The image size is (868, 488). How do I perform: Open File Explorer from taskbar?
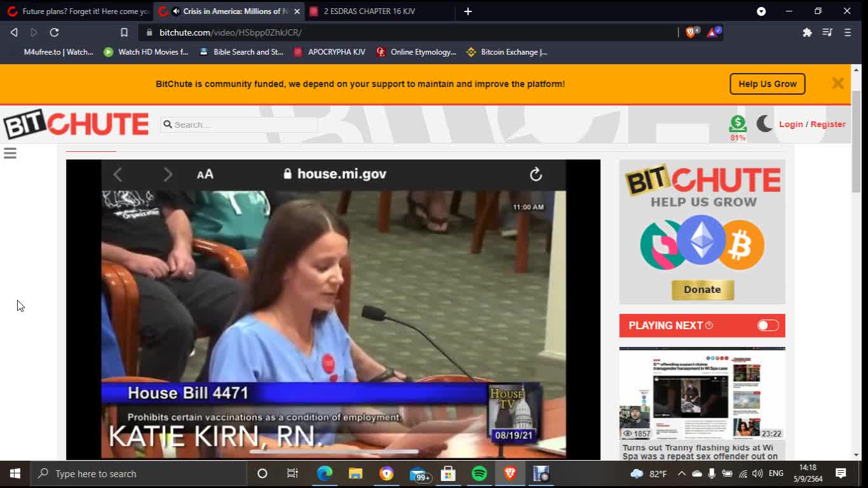[x=355, y=474]
